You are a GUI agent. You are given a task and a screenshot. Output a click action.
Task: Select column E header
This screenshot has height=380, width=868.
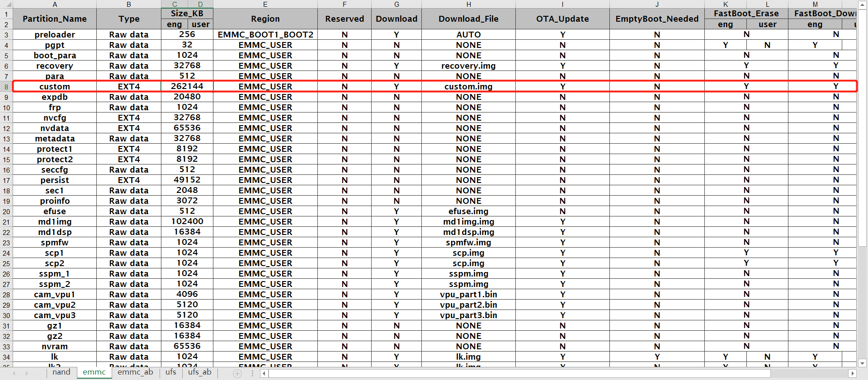(x=265, y=4)
